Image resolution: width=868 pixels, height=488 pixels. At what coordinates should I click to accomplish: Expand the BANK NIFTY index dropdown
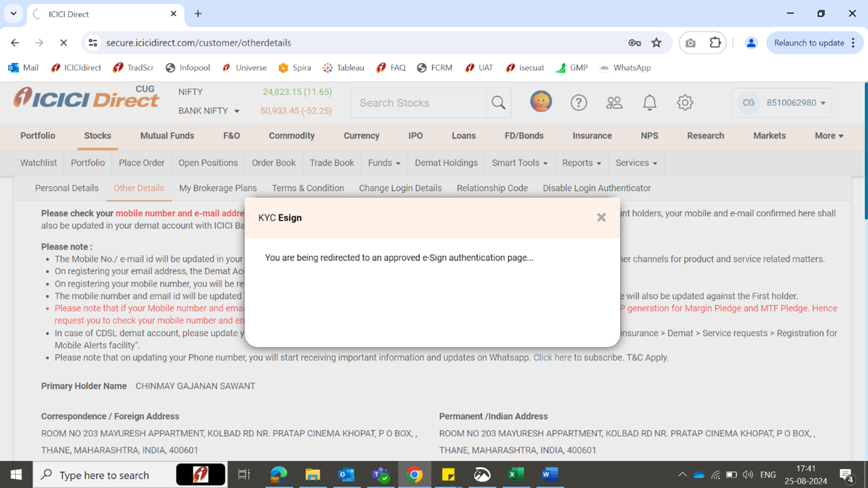[237, 111]
